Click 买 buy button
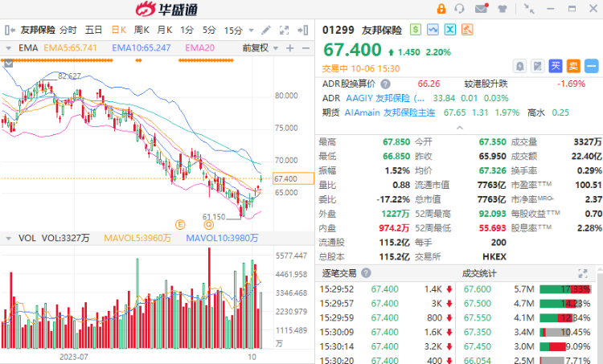 coord(556,66)
